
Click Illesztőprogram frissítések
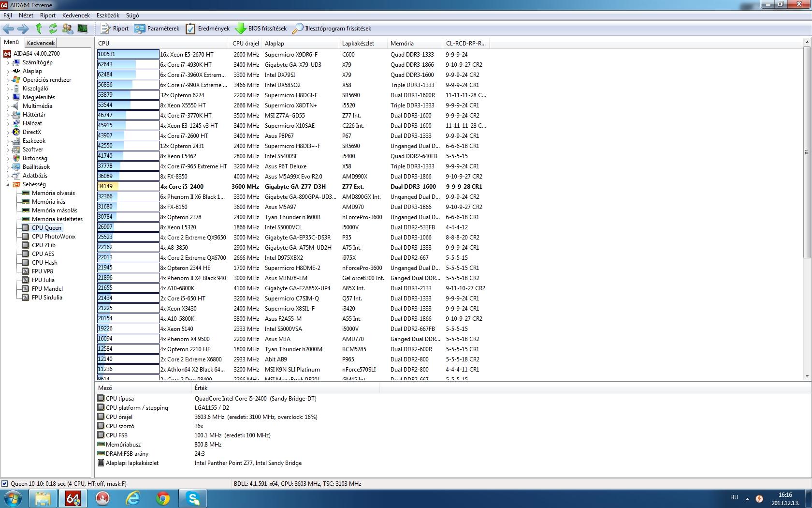pyautogui.click(x=332, y=29)
